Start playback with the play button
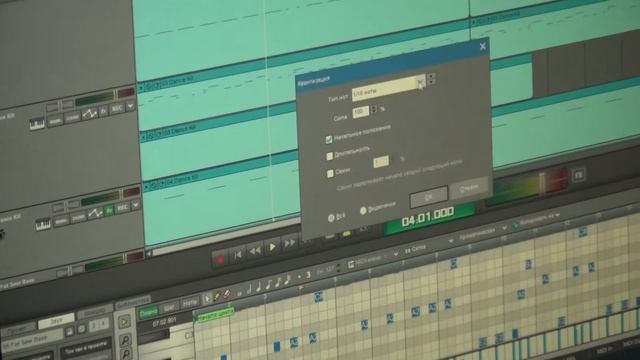Viewport: 640px width, 360px height. point(272,247)
